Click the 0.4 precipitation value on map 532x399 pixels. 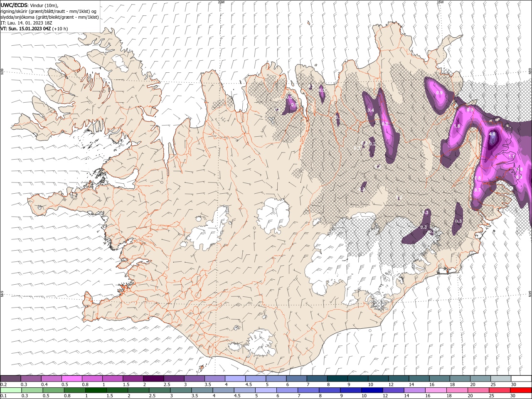click(371, 110)
